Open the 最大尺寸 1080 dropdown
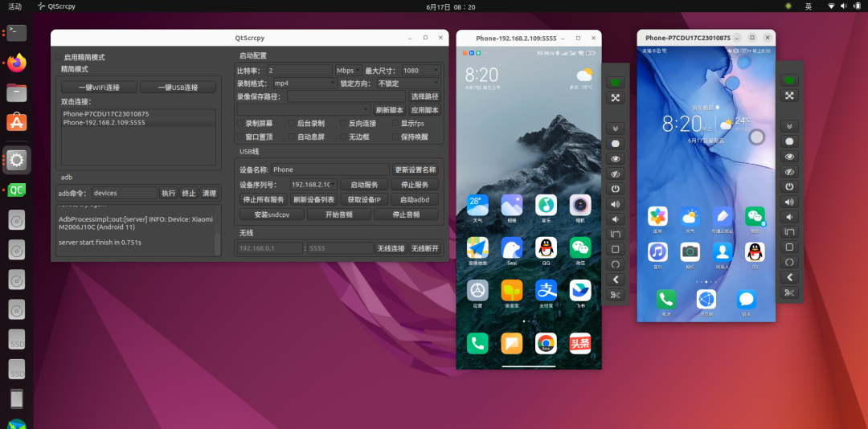868x429 pixels. coord(420,71)
